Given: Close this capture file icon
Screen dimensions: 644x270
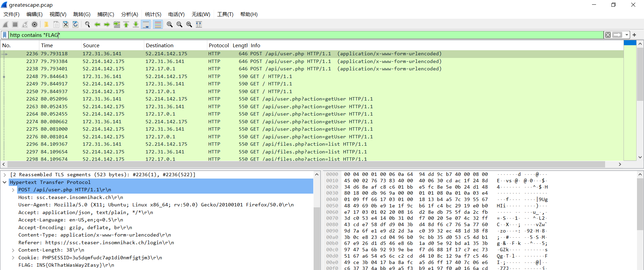Looking at the screenshot, I should click(66, 24).
